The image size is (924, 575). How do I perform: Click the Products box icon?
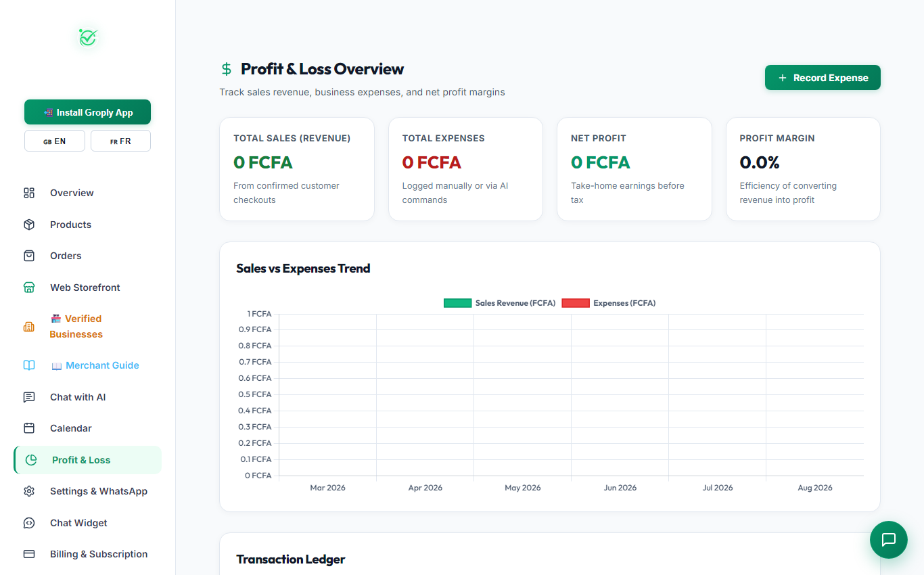pyautogui.click(x=29, y=225)
